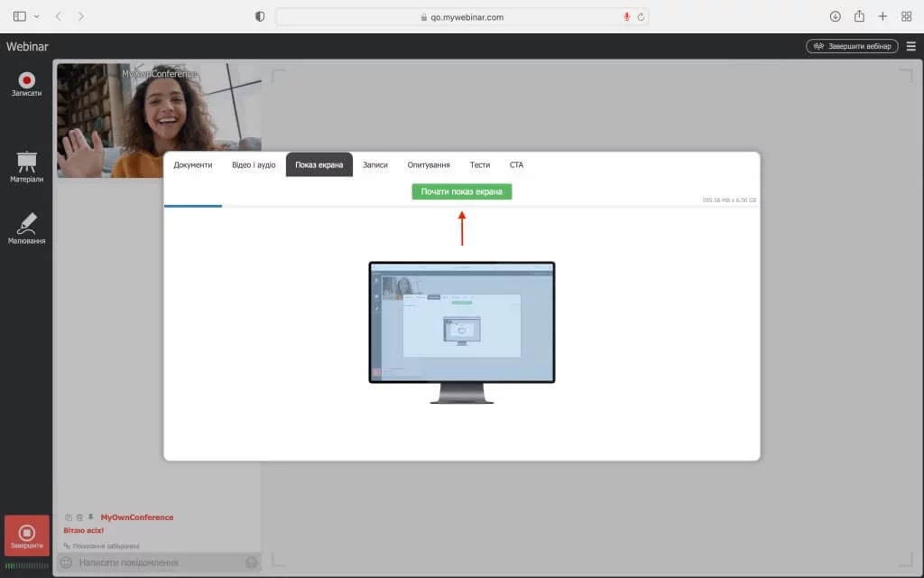Click the Записати record icon

click(x=27, y=83)
